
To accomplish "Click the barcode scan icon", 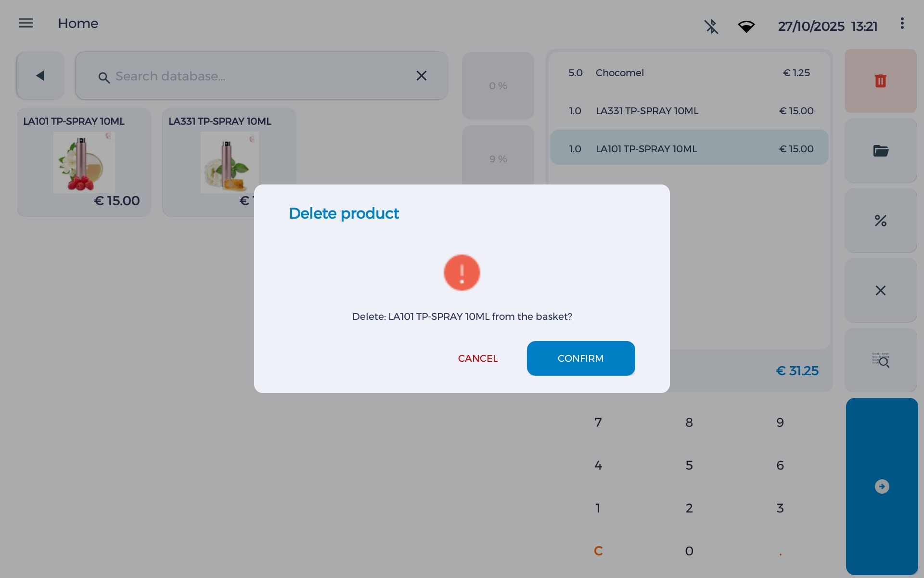I will [881, 360].
